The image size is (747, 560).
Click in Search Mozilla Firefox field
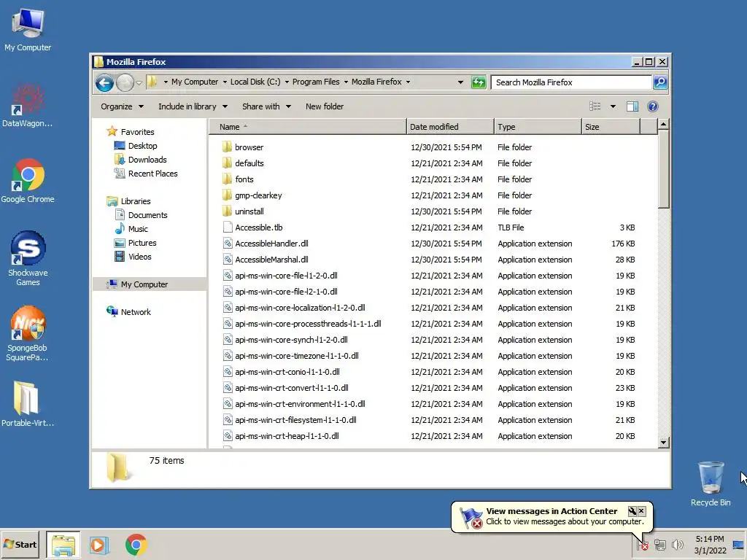coord(571,82)
